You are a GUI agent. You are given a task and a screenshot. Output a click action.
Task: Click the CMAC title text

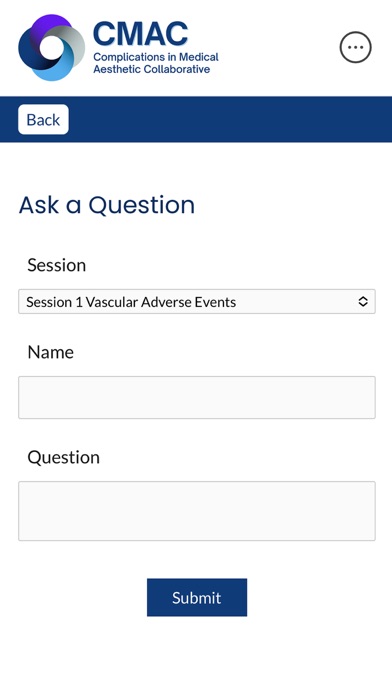(140, 34)
